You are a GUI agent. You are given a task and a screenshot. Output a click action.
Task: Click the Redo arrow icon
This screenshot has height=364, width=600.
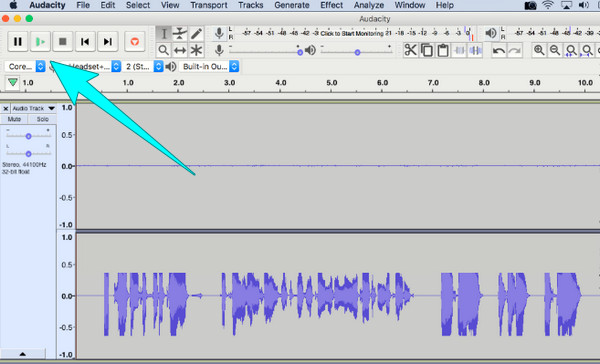[515, 50]
